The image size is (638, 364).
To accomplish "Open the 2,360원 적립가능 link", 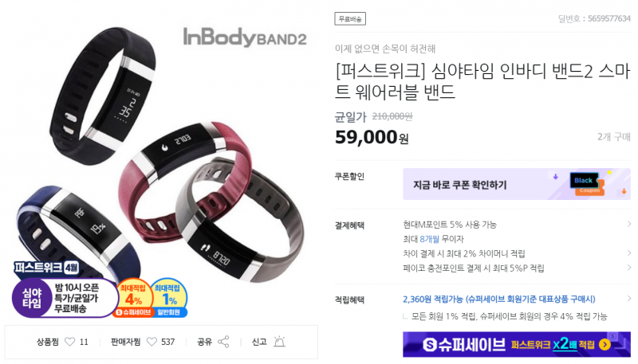I will [499, 299].
